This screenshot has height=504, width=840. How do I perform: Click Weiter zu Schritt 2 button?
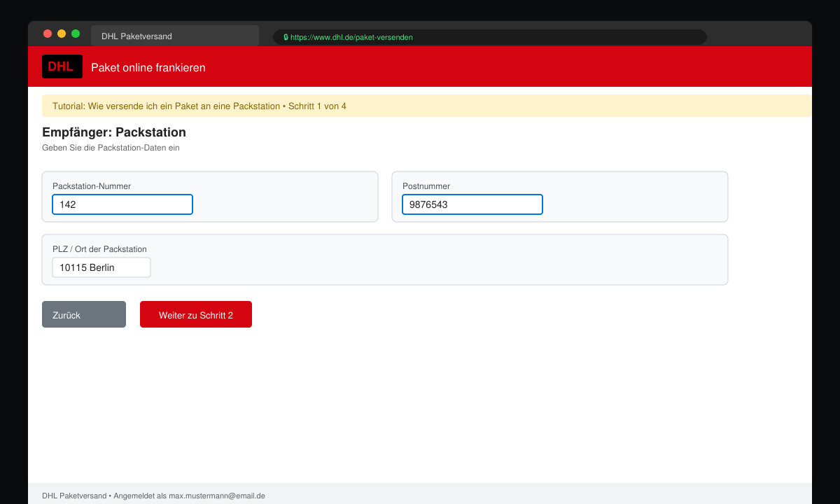pos(196,314)
